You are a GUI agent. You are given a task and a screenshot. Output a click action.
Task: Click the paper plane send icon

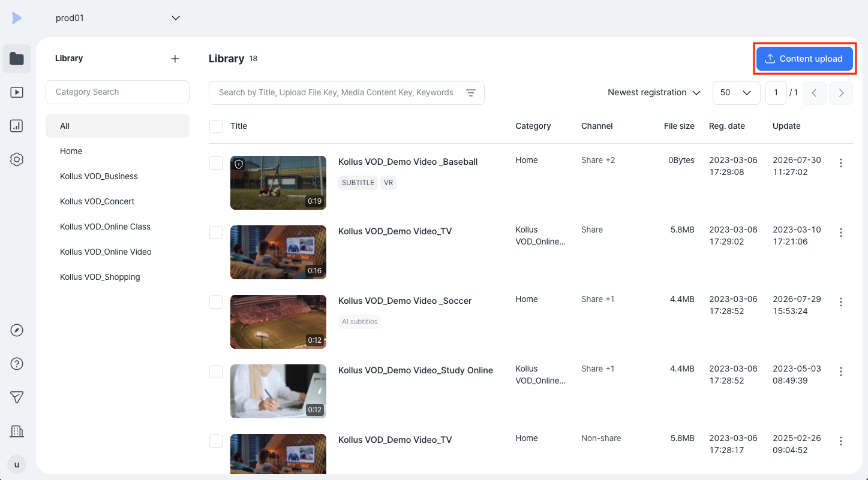pyautogui.click(x=17, y=397)
